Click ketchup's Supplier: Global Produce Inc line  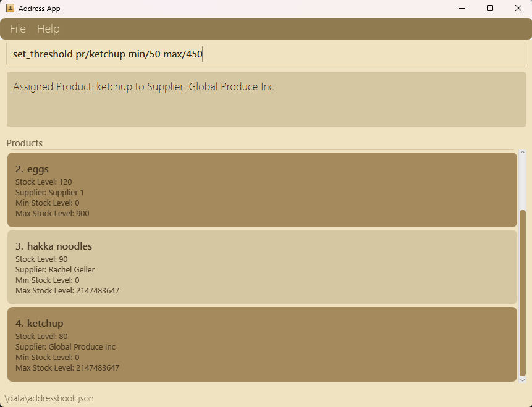pyautogui.click(x=65, y=346)
